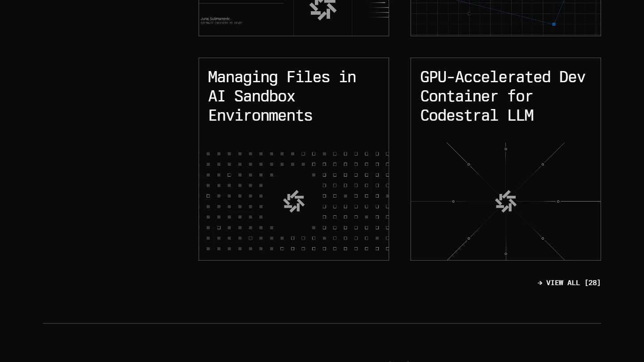644x362 pixels.
Task: Click the grid-and-line graph card thumbnail
Action: tap(505, 18)
